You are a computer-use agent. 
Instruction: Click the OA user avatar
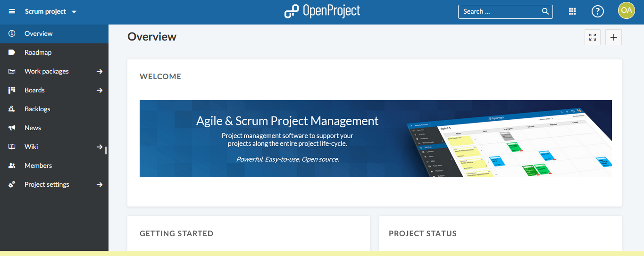pyautogui.click(x=627, y=10)
